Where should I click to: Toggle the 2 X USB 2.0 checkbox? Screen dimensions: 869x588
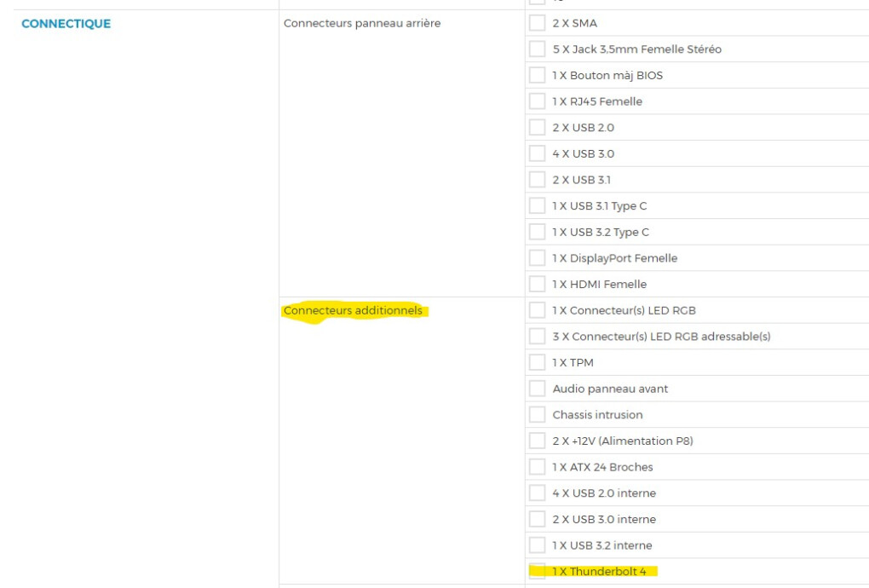click(x=537, y=127)
